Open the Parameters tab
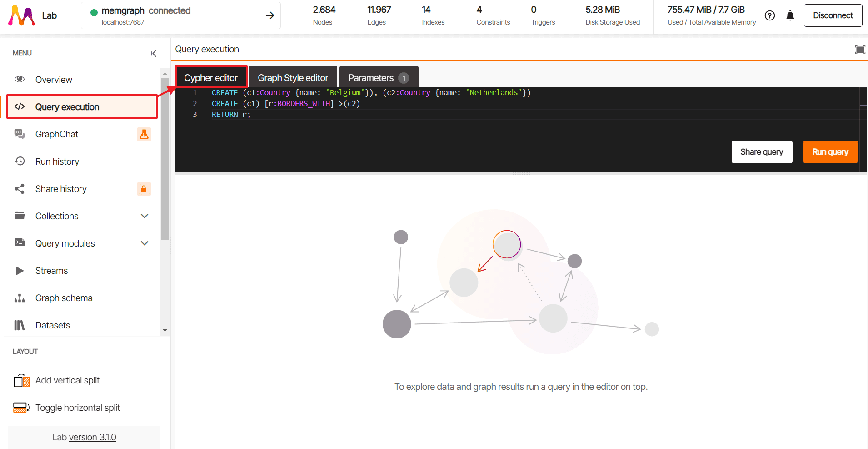 coord(379,77)
